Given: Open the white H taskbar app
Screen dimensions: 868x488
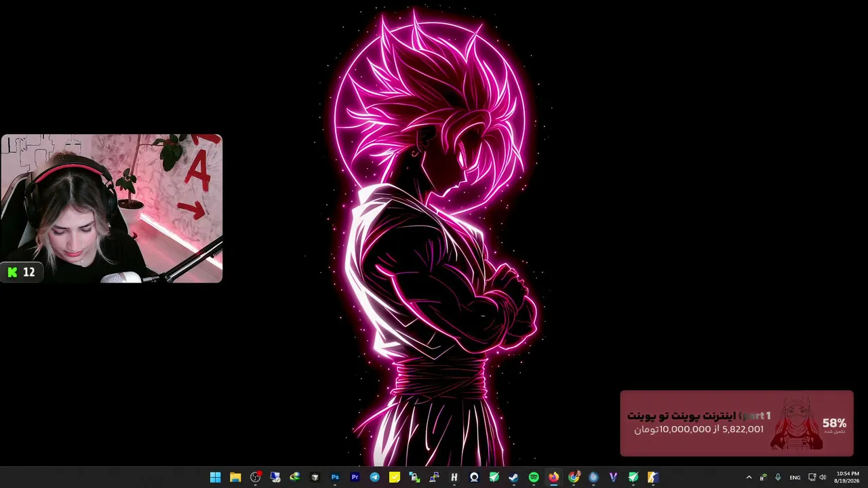Looking at the screenshot, I should pos(454,477).
